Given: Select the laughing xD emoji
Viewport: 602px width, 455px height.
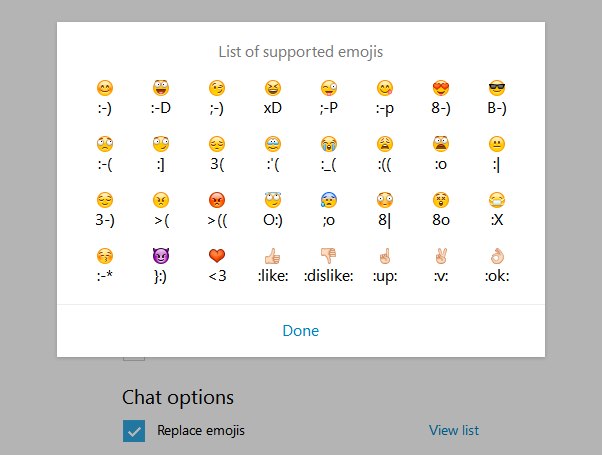Looking at the screenshot, I should (273, 88).
